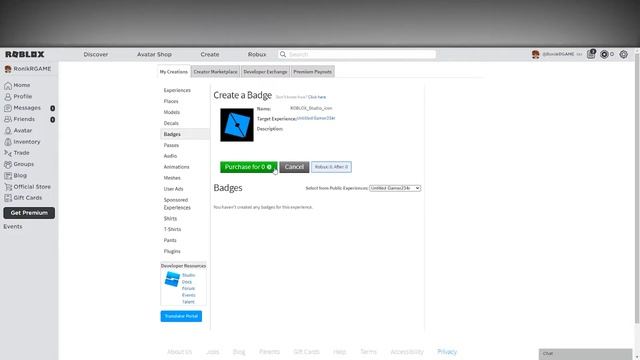Click the RonikRGAME avatar in the sidebar
640x360 pixels.
coord(8,69)
